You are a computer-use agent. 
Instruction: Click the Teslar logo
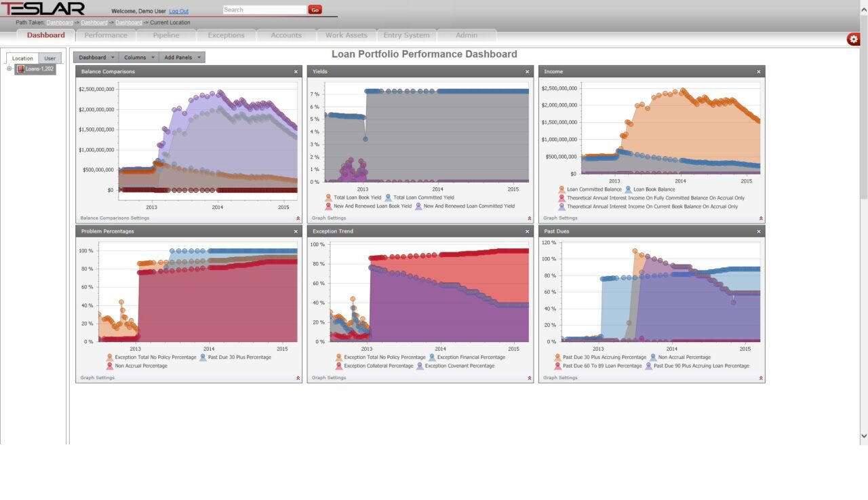[x=43, y=9]
